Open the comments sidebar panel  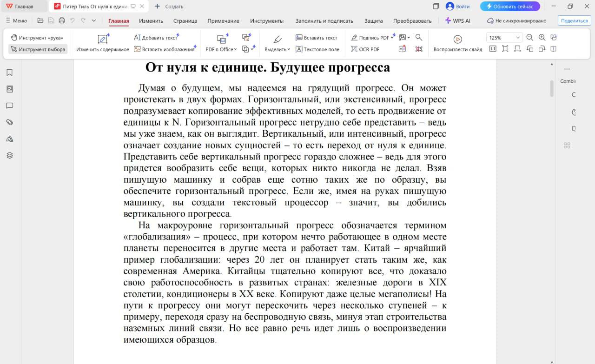tap(9, 106)
